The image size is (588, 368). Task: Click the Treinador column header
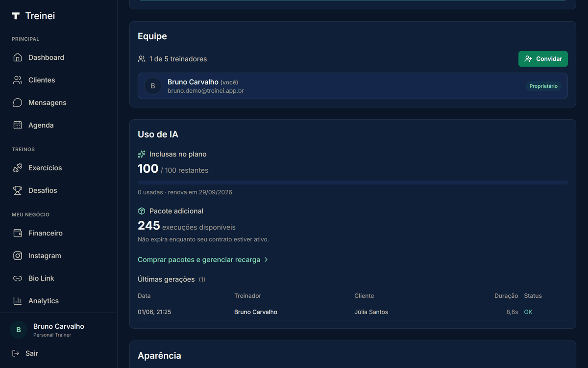click(247, 296)
